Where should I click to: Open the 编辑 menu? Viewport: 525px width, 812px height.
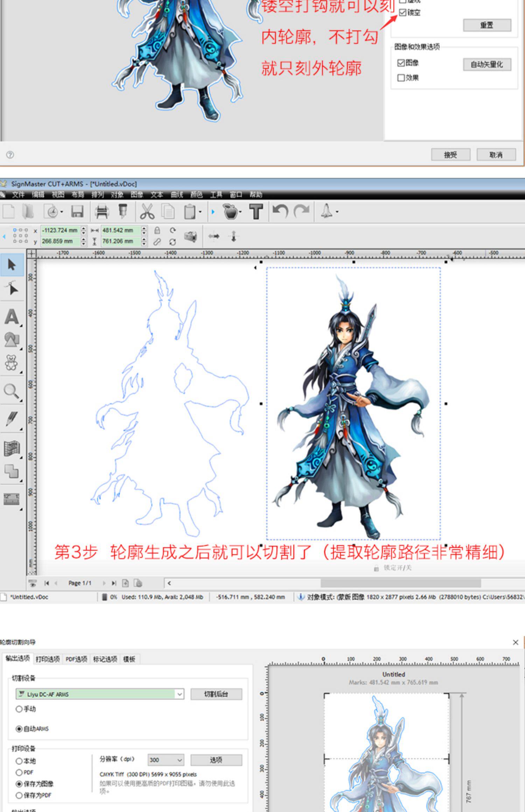click(x=38, y=195)
